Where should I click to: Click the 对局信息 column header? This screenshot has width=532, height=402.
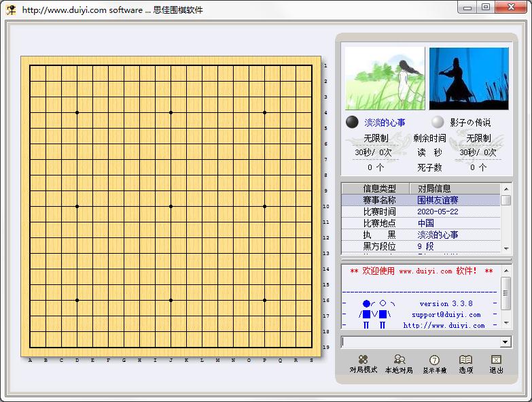click(434, 188)
